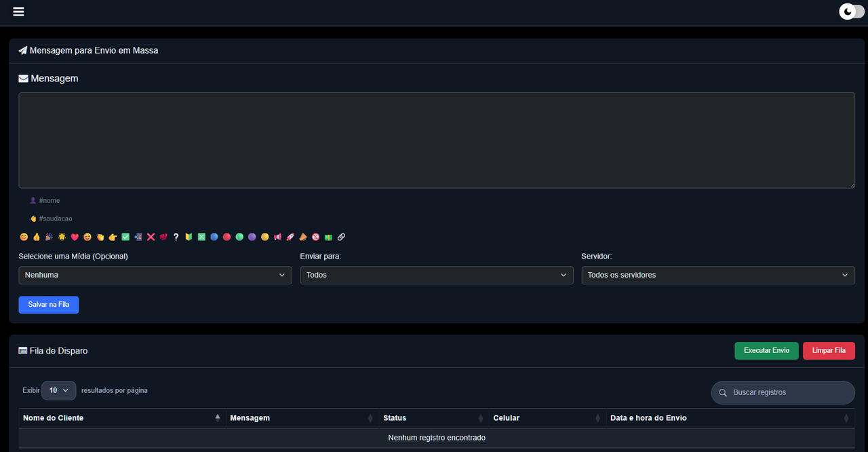Sort table by Celular column
This screenshot has height=452, width=868.
pos(547,418)
